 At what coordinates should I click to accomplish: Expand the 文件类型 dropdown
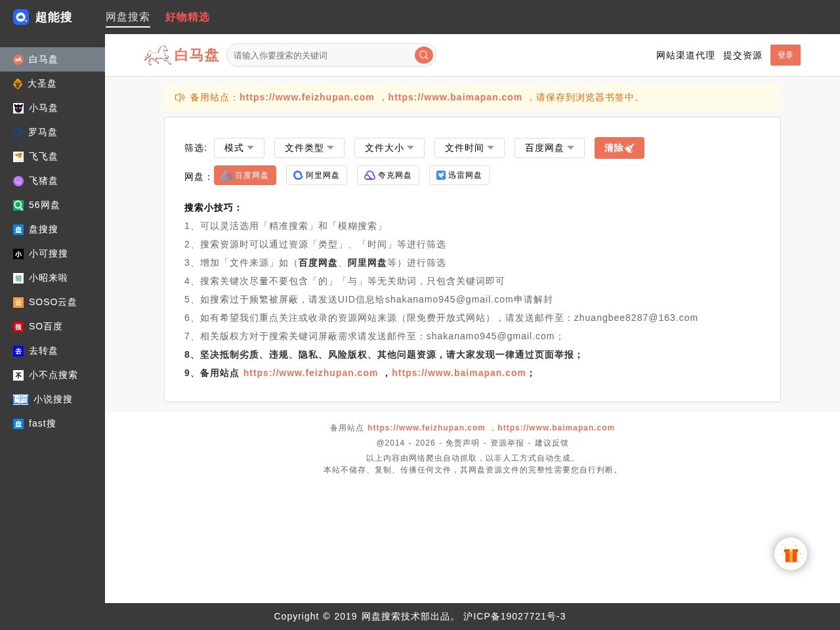(x=309, y=148)
